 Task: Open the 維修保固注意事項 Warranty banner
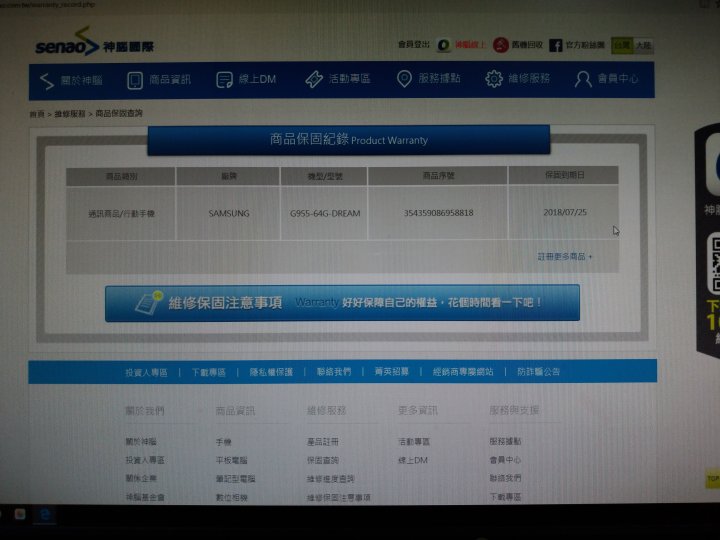pos(342,303)
